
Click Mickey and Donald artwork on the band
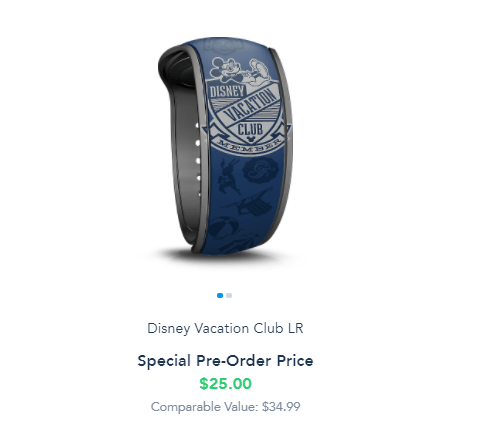pyautogui.click(x=243, y=70)
